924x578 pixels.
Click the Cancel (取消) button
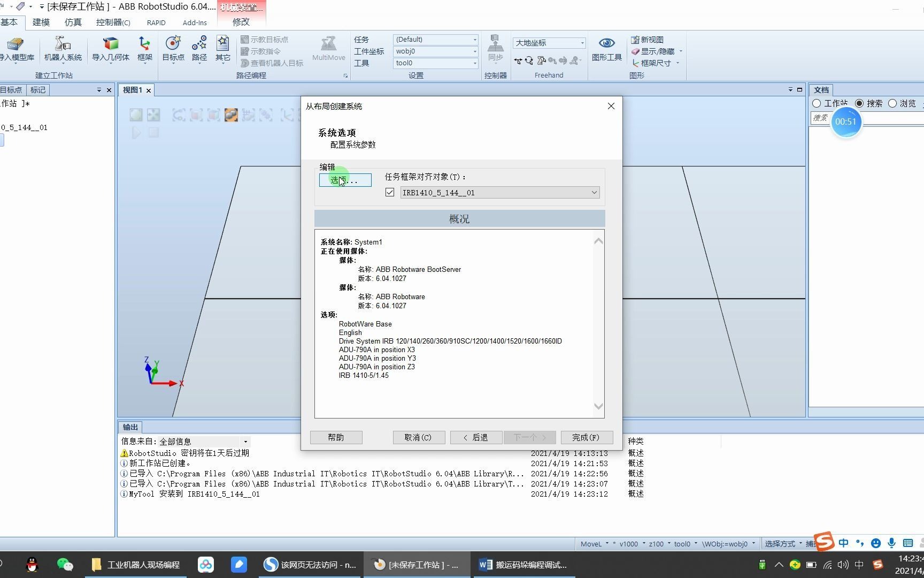point(419,437)
